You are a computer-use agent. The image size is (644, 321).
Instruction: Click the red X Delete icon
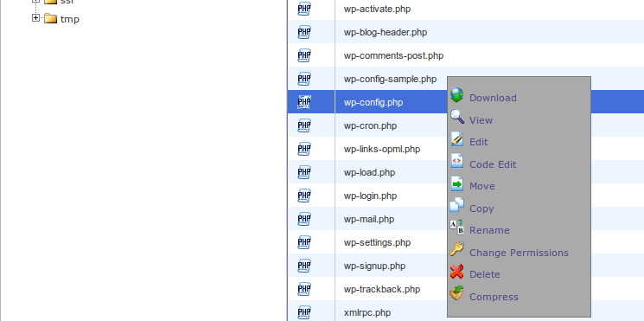[456, 272]
